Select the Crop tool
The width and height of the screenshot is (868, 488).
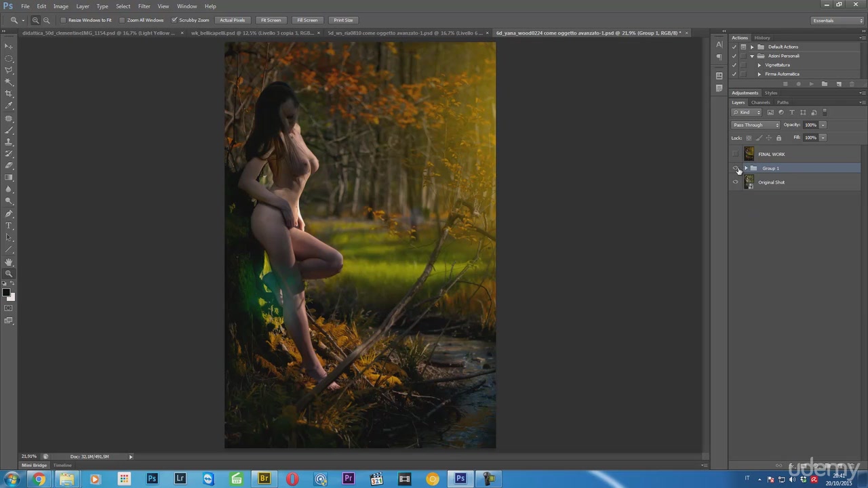pos(9,94)
